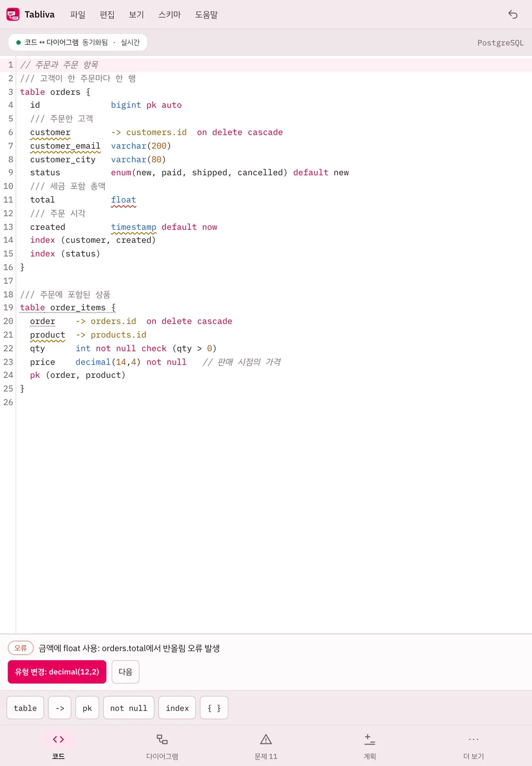The height and width of the screenshot is (766, 532).
Task: Open the 도움말 menu
Action: [x=206, y=14]
